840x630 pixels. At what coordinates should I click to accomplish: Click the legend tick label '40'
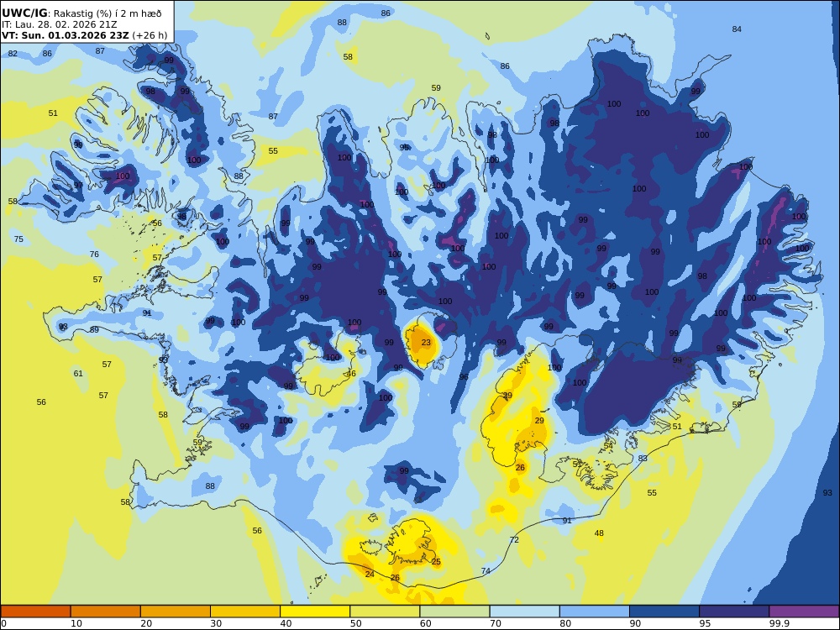coord(286,623)
